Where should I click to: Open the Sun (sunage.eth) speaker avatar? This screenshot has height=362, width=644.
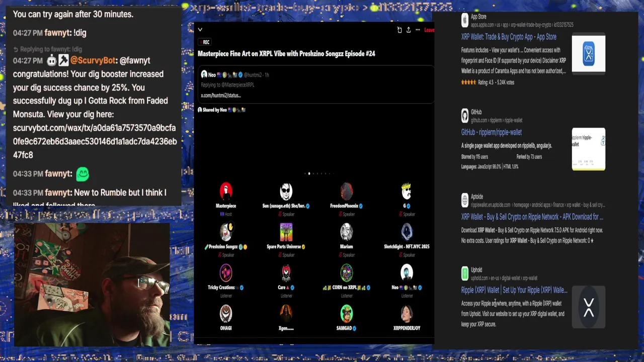coord(286,191)
